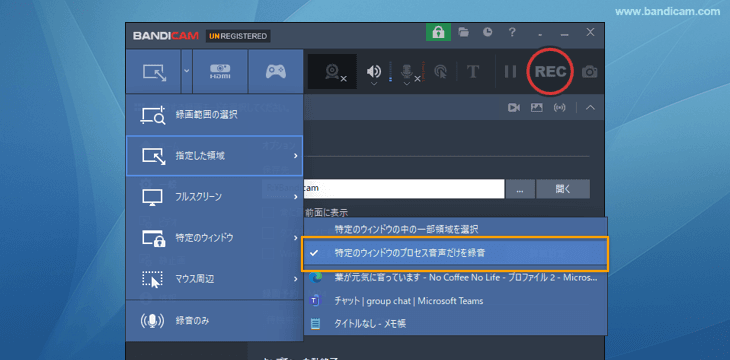Click the BANDICAM logo

166,36
